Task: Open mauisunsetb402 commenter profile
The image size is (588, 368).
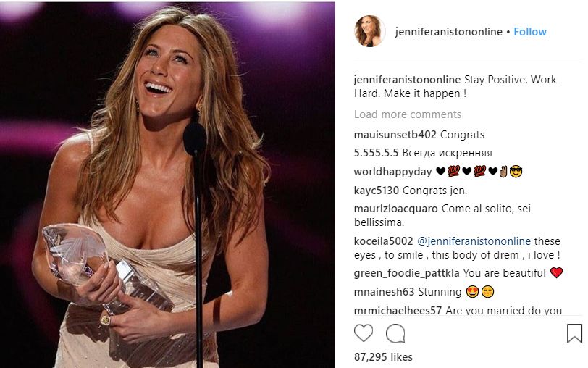Action: 395,135
